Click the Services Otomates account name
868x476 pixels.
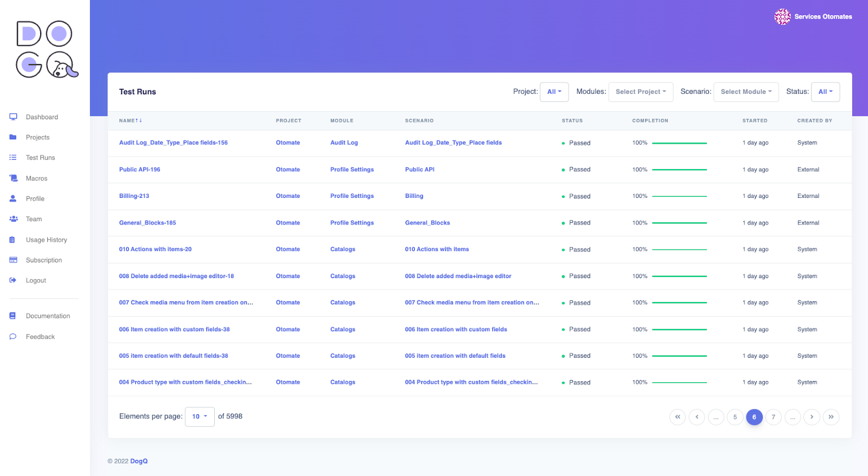pyautogui.click(x=823, y=17)
